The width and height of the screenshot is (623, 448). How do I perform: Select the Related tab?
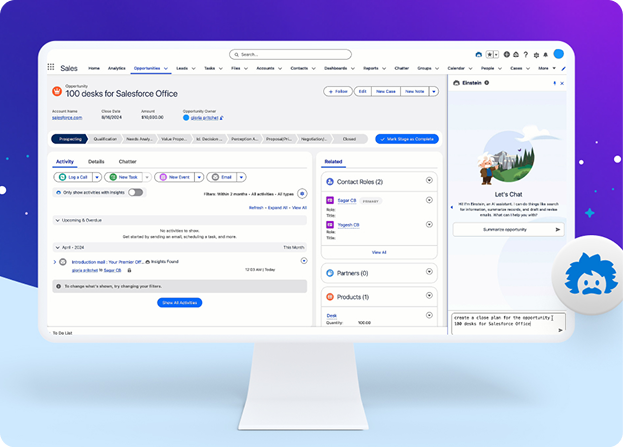coord(333,162)
